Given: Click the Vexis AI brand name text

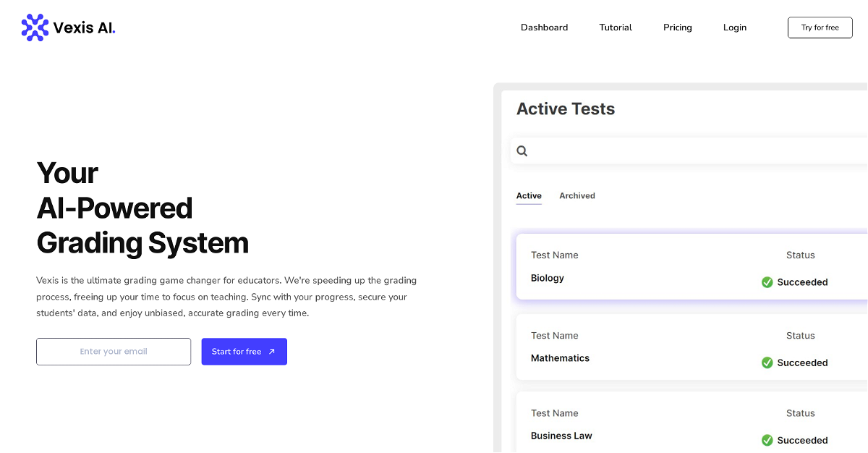Looking at the screenshot, I should tap(84, 27).
